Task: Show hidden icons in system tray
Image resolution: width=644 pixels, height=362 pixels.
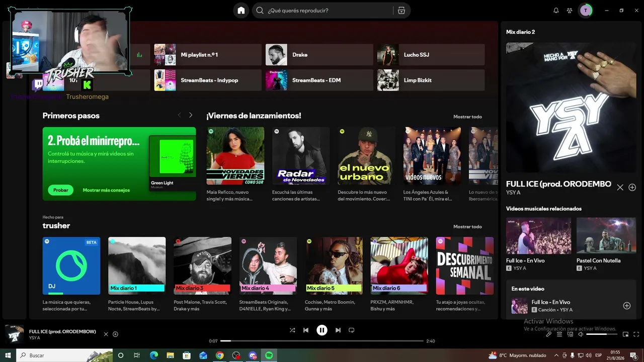Action: pos(556,355)
